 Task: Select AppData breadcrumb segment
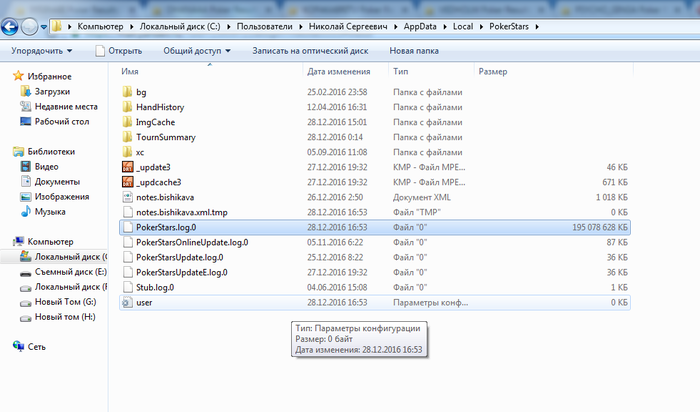[420, 26]
